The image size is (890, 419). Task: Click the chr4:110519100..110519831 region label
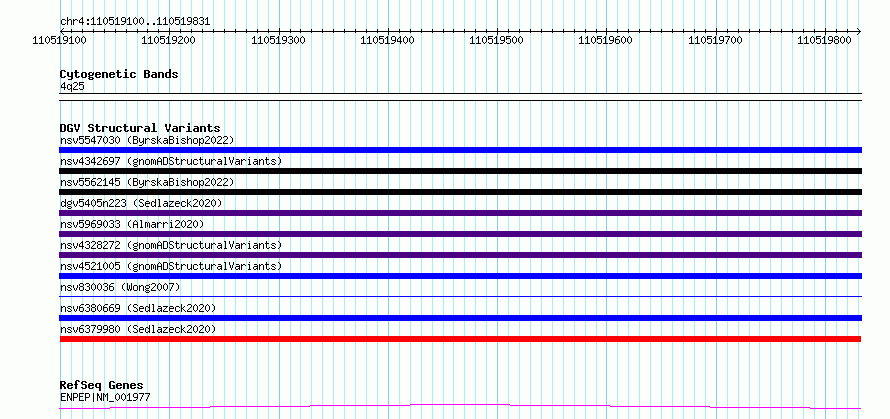pos(135,22)
